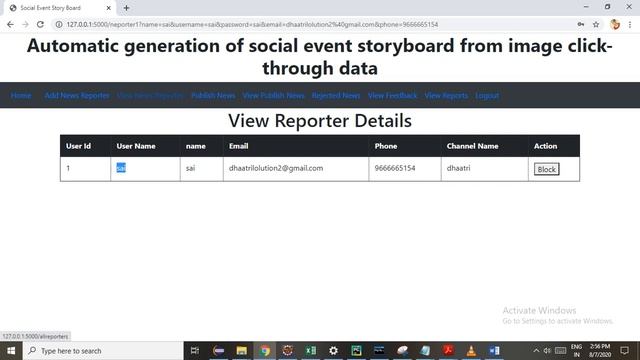The width and height of the screenshot is (640, 360).
Task: Open Eclipse from the taskbar
Action: [219, 351]
